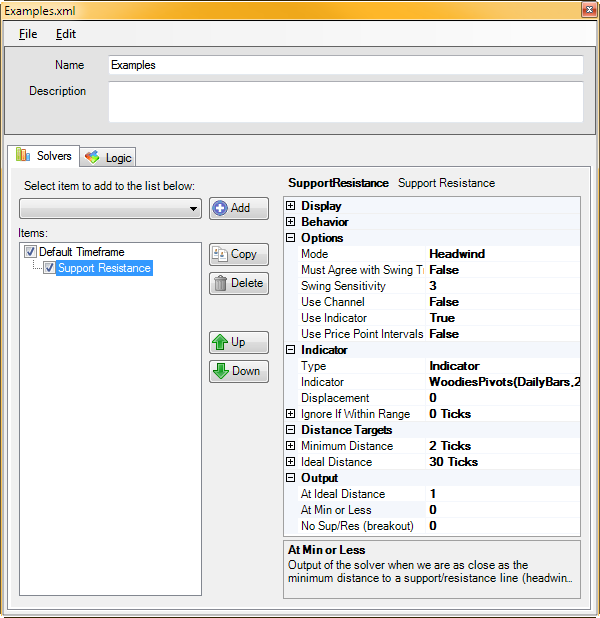This screenshot has width=600, height=618.
Task: Click the green Up arrow icon
Action: point(220,342)
